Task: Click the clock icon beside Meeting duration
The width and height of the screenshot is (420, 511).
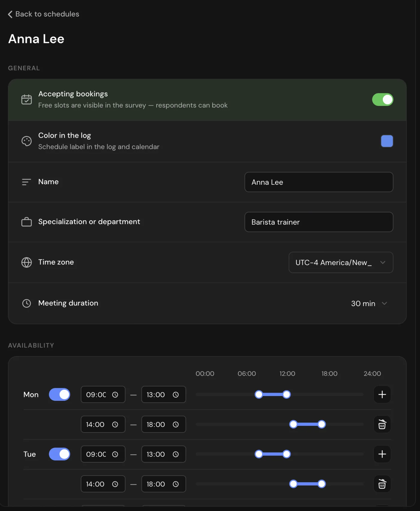Action: (26, 304)
